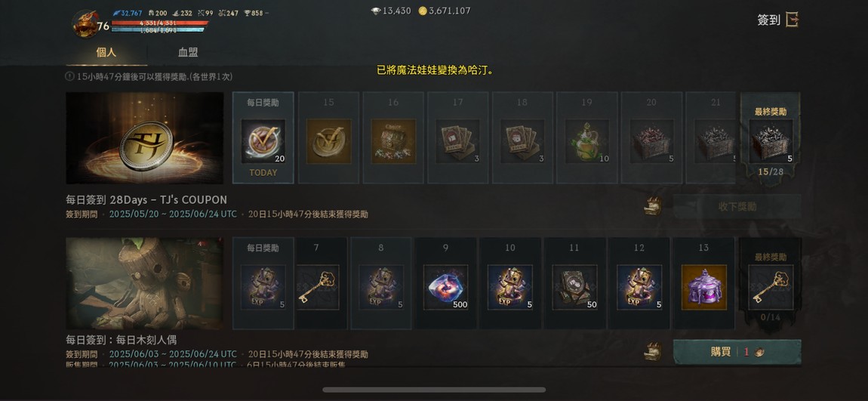Tap the day 17 card pack reward
868x401 pixels.
[458, 141]
